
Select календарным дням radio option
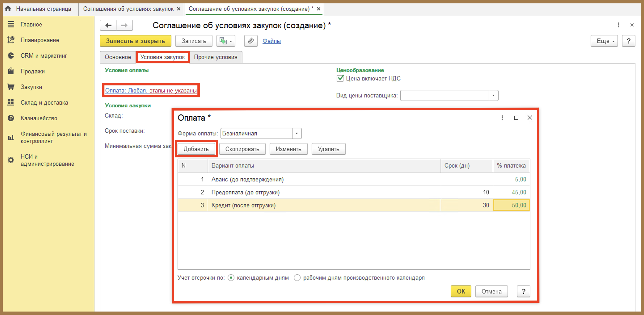click(x=231, y=278)
